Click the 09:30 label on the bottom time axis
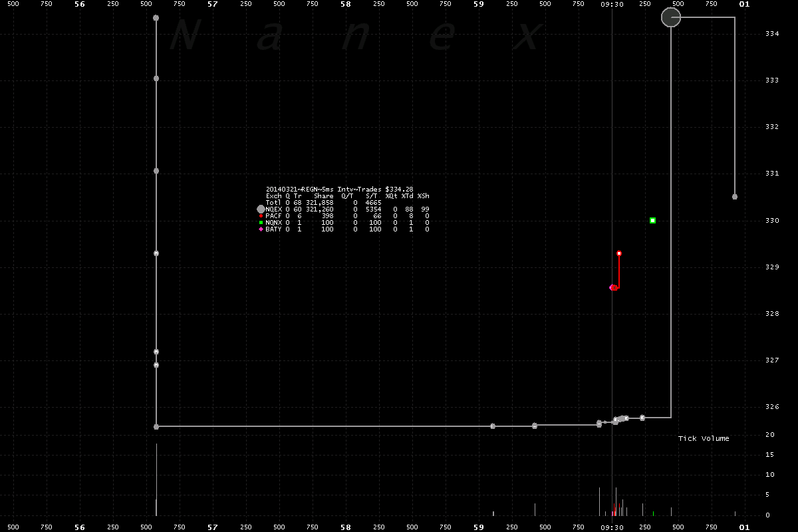This screenshot has width=798, height=532. (612, 527)
